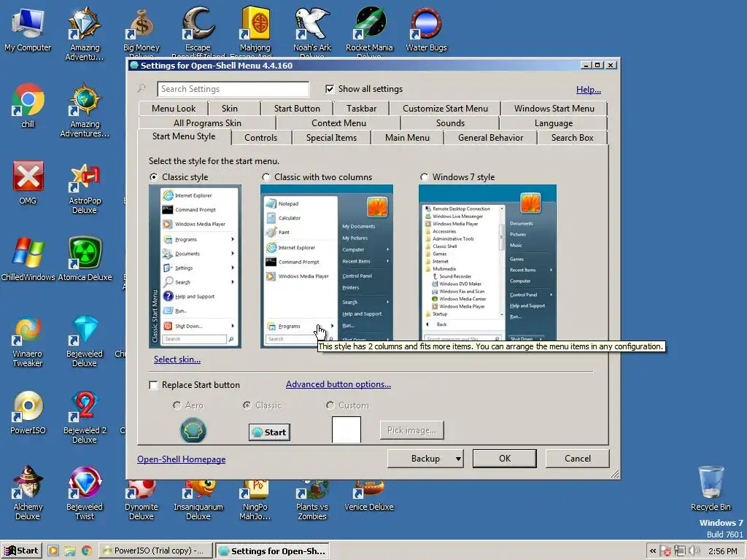
Task: Open the Context Menu tab
Action: pyautogui.click(x=338, y=122)
